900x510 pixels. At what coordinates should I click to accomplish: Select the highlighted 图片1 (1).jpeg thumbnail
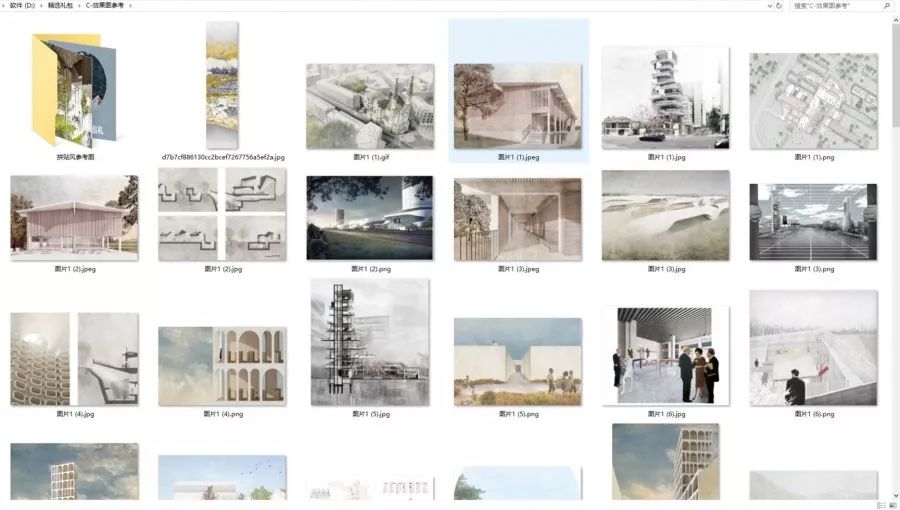(x=518, y=106)
